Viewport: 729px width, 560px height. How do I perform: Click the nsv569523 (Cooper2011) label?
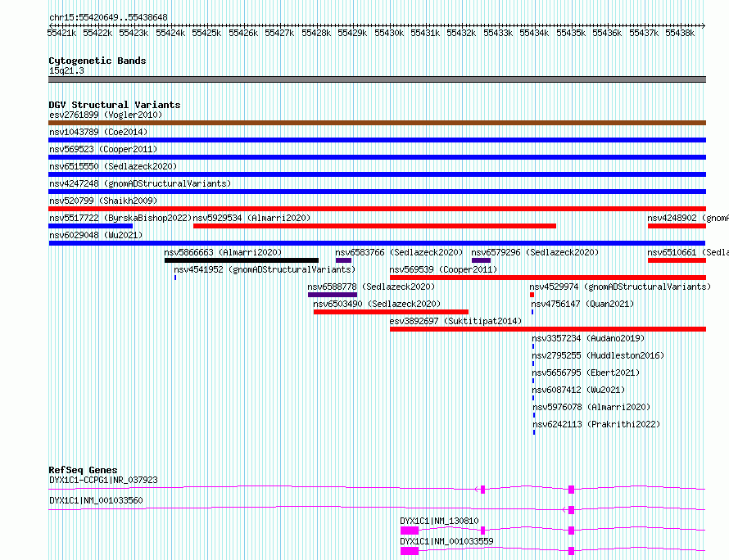(x=103, y=149)
